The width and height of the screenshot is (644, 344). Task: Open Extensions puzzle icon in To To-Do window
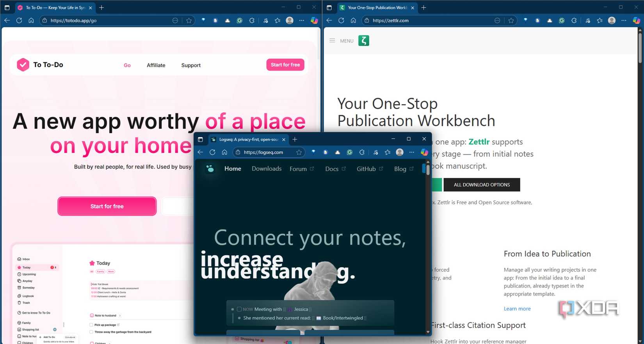coord(252,21)
